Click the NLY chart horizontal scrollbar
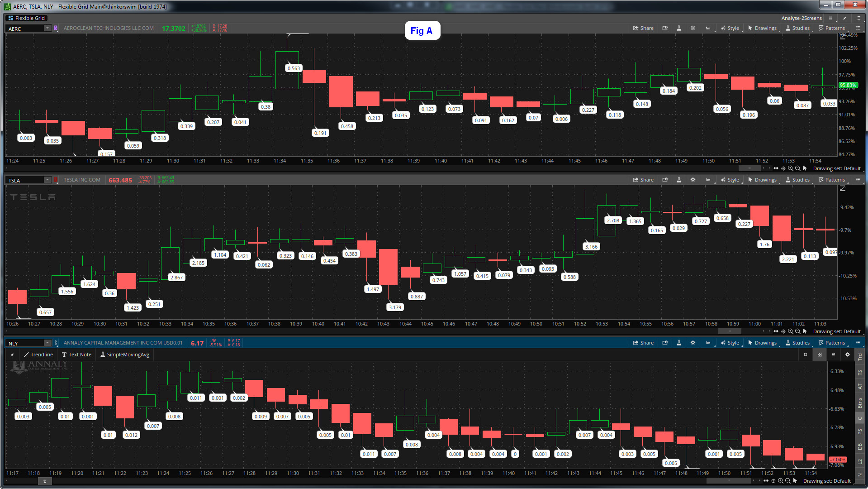The height and width of the screenshot is (489, 868). (729, 481)
